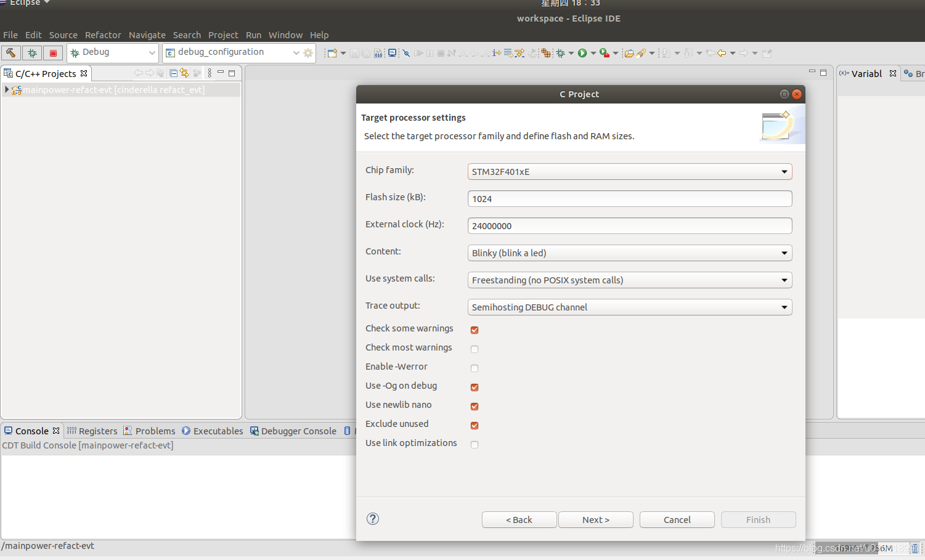Expand the mainpower-refact-evt project tree node
Screen dimensions: 925x560
6,90
